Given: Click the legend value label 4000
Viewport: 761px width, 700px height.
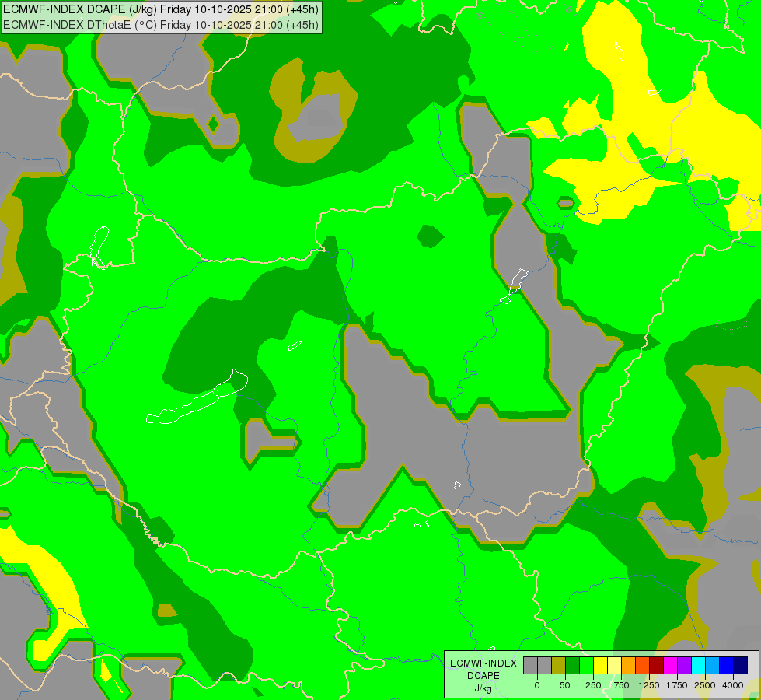Looking at the screenshot, I should 733,685.
